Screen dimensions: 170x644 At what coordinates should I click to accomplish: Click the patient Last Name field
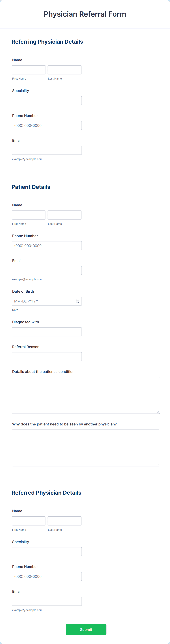pos(65,215)
